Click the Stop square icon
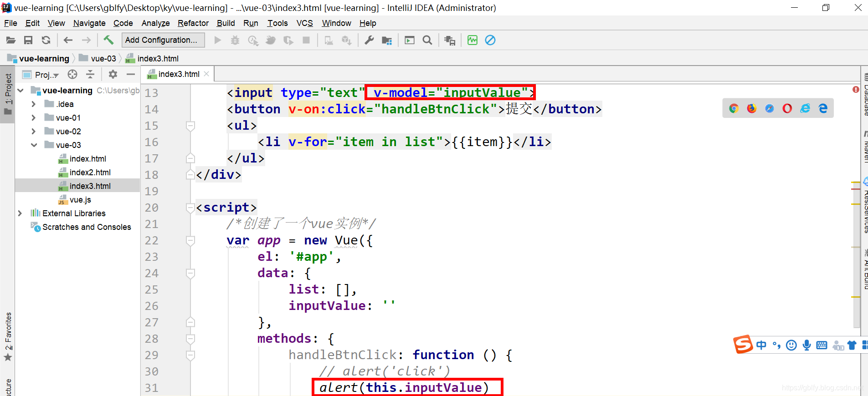 coord(306,41)
